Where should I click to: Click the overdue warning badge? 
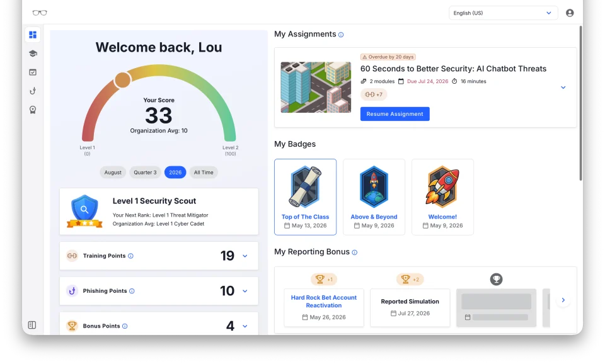[x=388, y=57]
